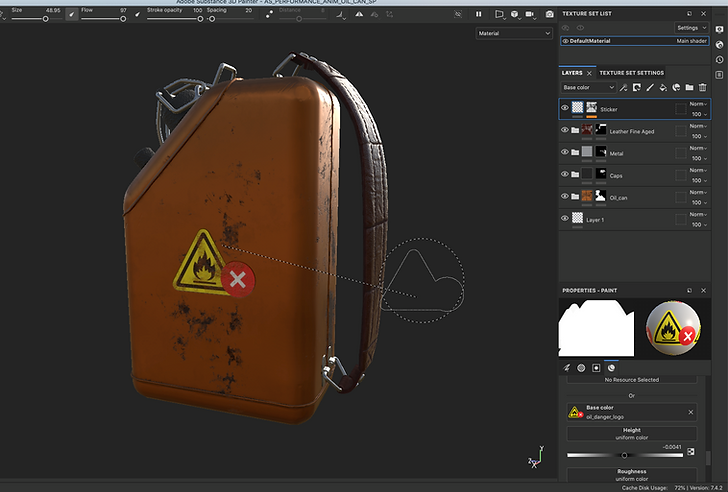
Task: Hide Layer 1 visibility eye
Action: click(x=565, y=218)
